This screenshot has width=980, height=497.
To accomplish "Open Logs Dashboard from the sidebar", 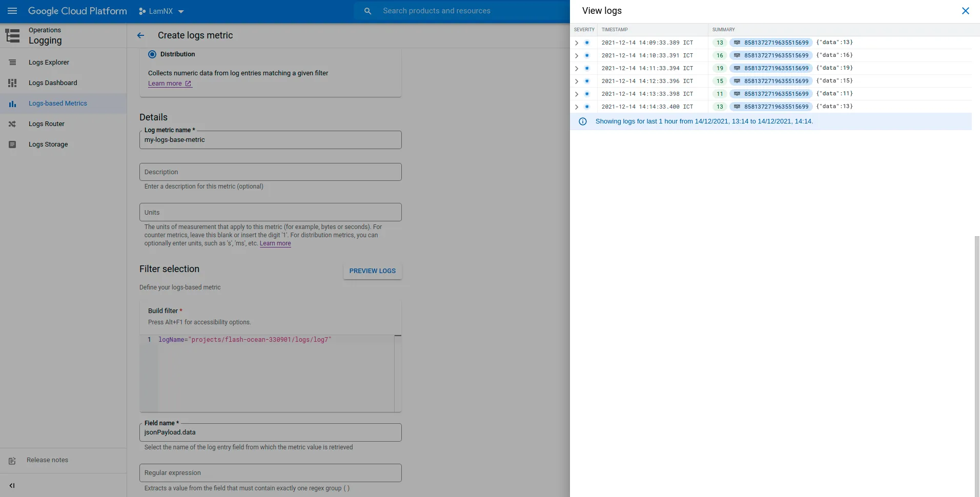I will pyautogui.click(x=63, y=83).
